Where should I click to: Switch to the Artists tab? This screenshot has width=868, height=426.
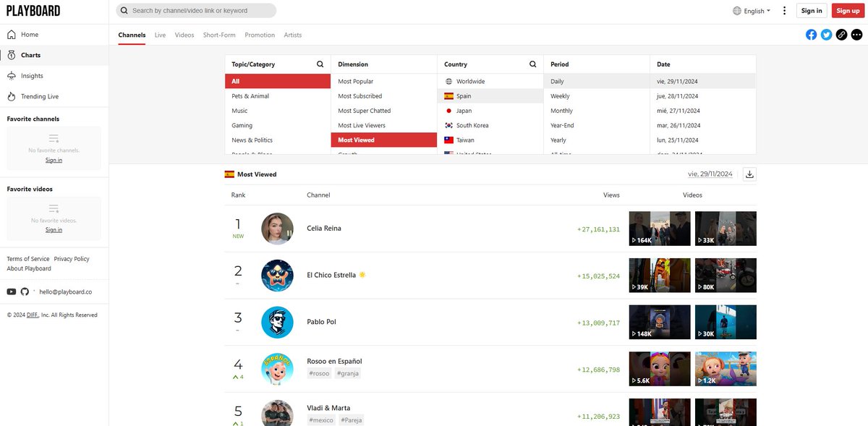click(293, 35)
